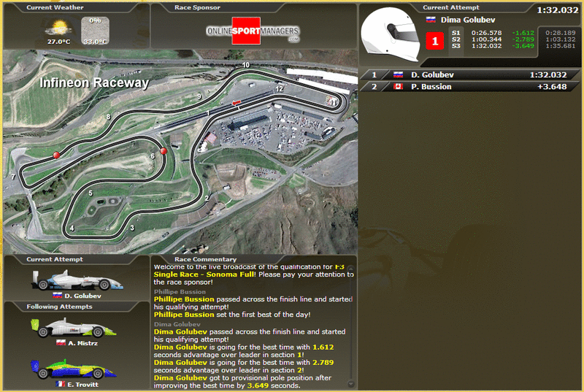
Task: Click D. Golubev's blue-white car image
Action: [x=77, y=280]
